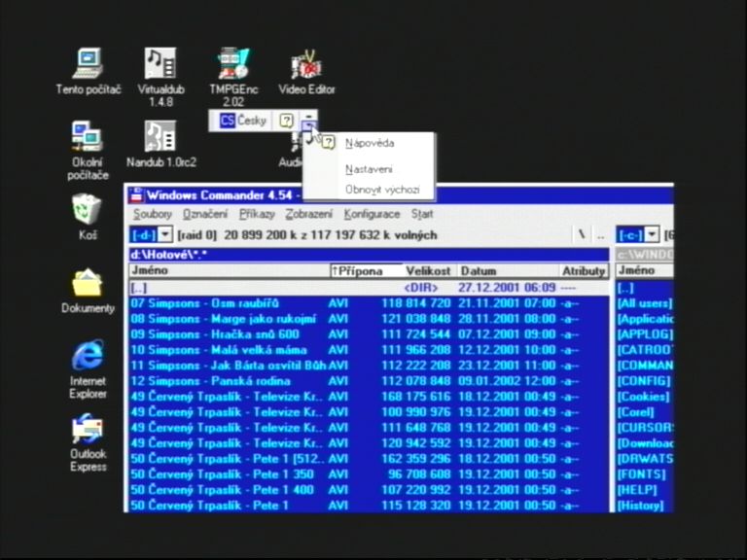Image resolution: width=747 pixels, height=560 pixels.
Task: Sort by the Velikost column header
Action: click(429, 271)
